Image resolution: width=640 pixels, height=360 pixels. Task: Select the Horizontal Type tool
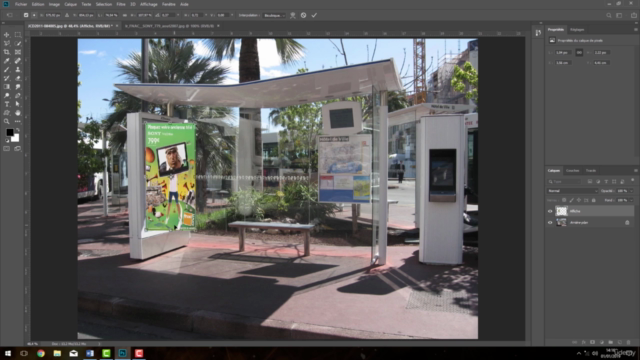tap(7, 104)
